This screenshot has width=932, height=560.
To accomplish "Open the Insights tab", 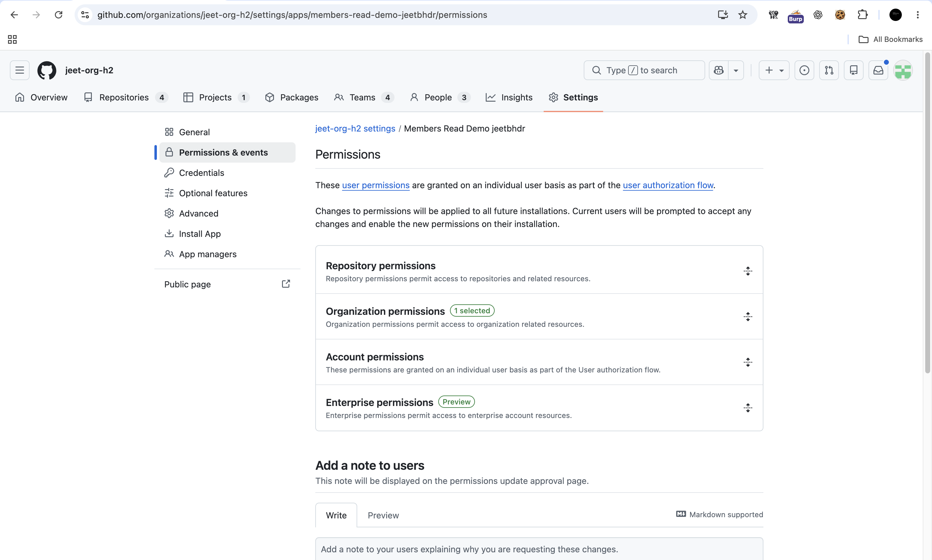I will tap(509, 97).
